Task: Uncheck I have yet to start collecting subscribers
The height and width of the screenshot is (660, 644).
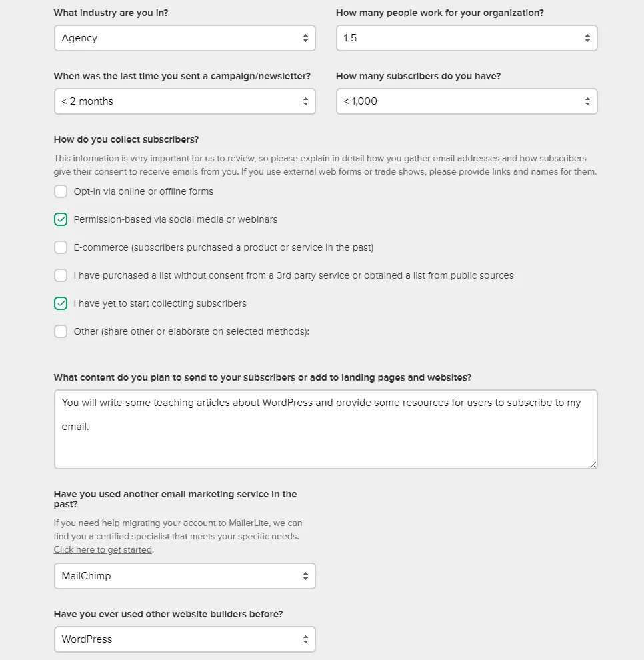Action: coord(61,303)
